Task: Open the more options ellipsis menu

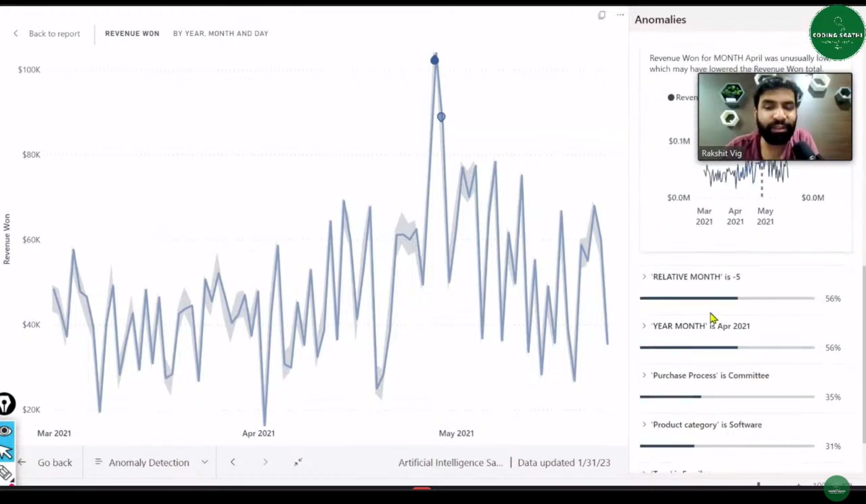Action: [620, 15]
